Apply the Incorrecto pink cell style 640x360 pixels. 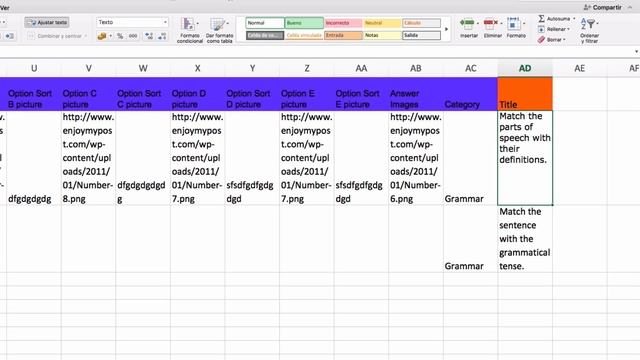pyautogui.click(x=343, y=23)
